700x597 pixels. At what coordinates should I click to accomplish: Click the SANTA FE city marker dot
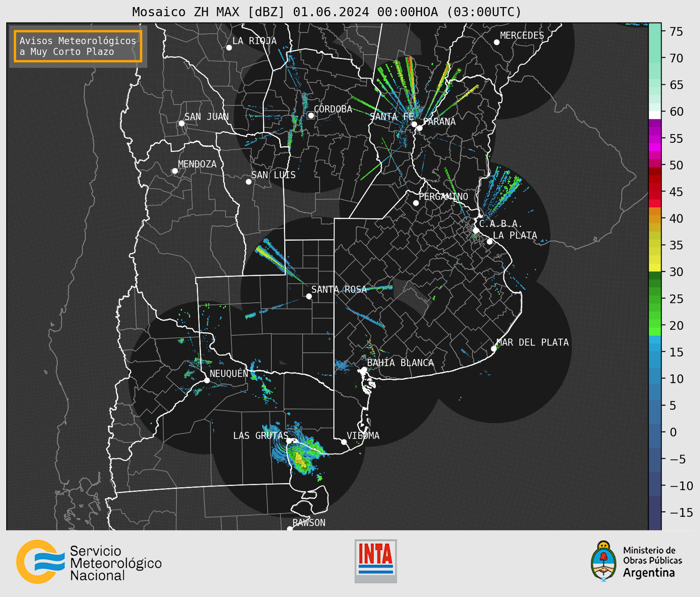coord(414,124)
